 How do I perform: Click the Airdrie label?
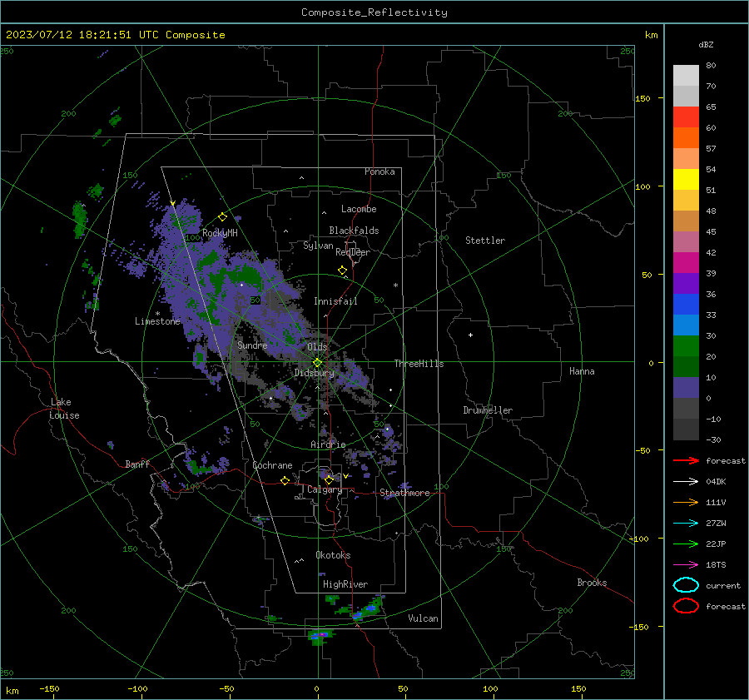point(328,444)
